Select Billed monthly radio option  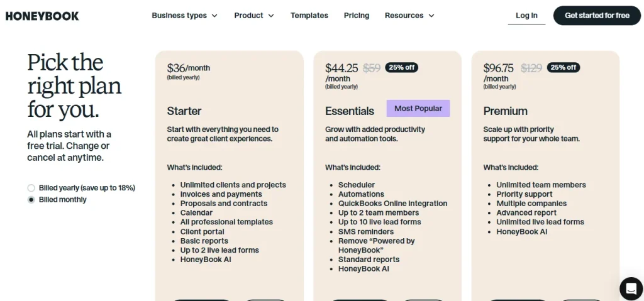[x=31, y=200]
